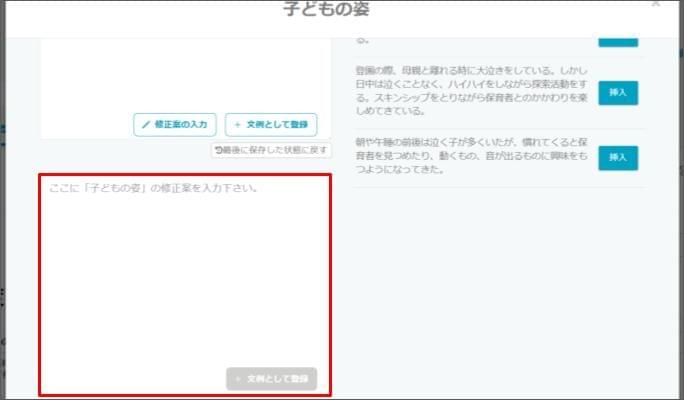Register text using the outlined 文例として登録 button
Screen dimensions: 684x400
pos(271,124)
